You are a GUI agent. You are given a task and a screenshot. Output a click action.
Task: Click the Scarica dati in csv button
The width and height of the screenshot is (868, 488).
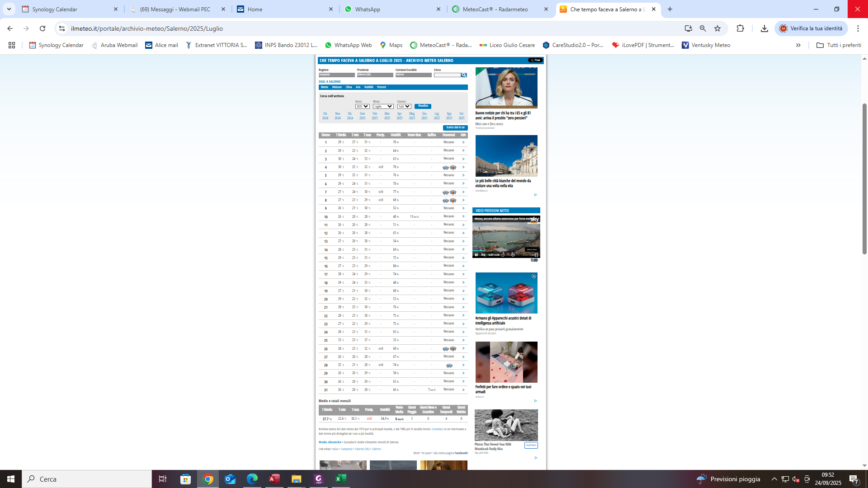pos(455,127)
